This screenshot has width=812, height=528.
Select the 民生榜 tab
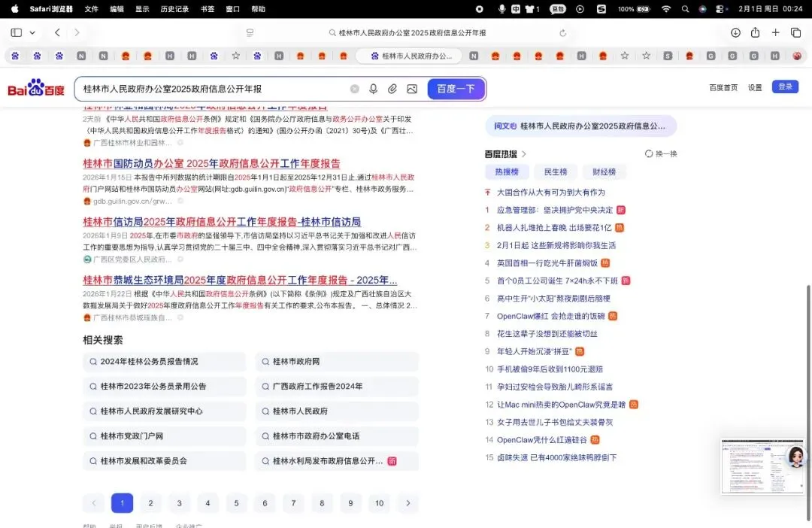point(556,172)
